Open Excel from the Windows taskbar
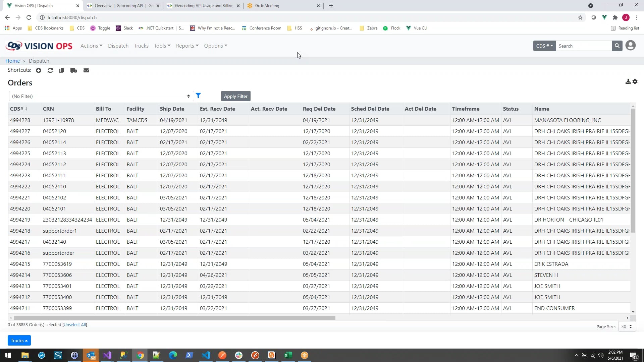Viewport: 644px width, 362px height. click(288, 355)
